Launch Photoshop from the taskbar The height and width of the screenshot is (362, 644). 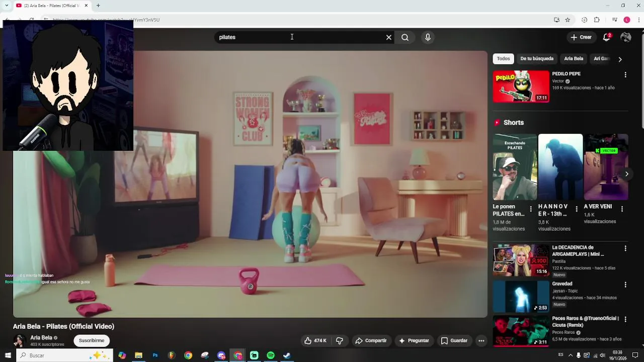(x=155, y=355)
